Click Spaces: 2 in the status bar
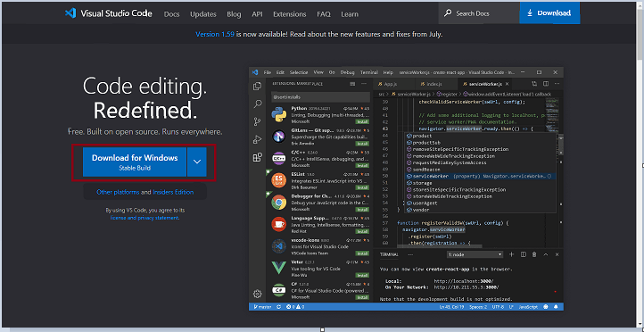Screen dimensions: 644x332 [x=478, y=306]
